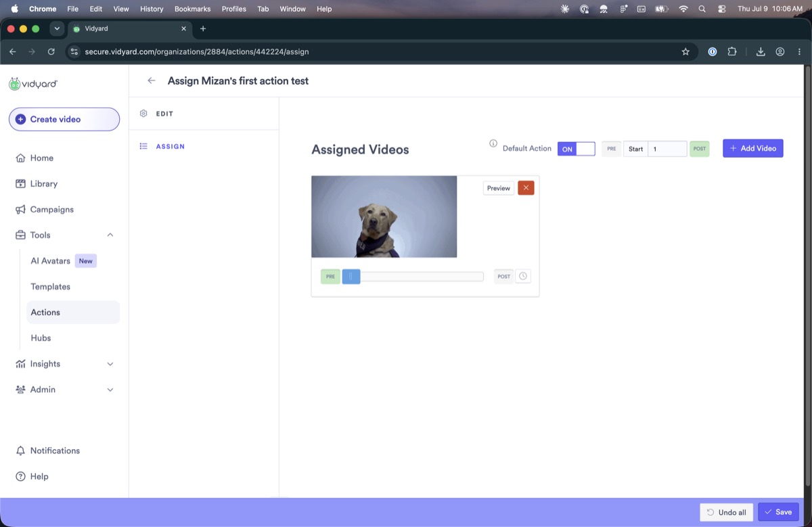Open the 1Password extension

(713, 51)
